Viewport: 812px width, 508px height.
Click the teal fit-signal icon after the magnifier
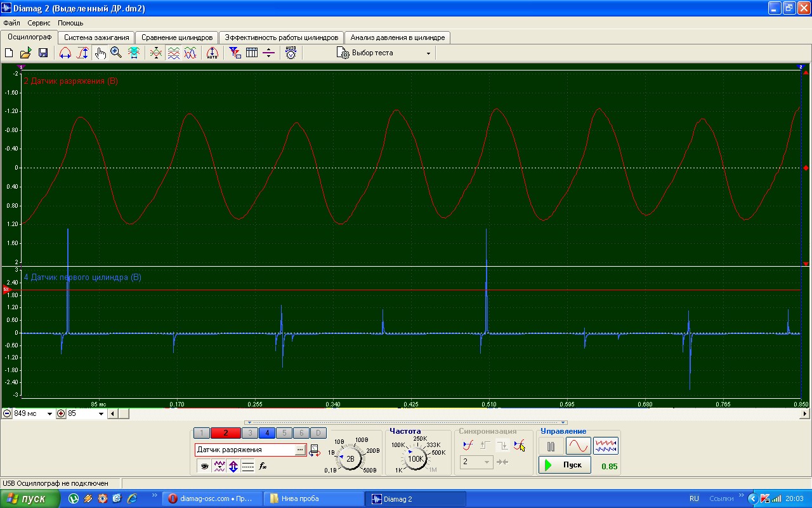pyautogui.click(x=133, y=53)
